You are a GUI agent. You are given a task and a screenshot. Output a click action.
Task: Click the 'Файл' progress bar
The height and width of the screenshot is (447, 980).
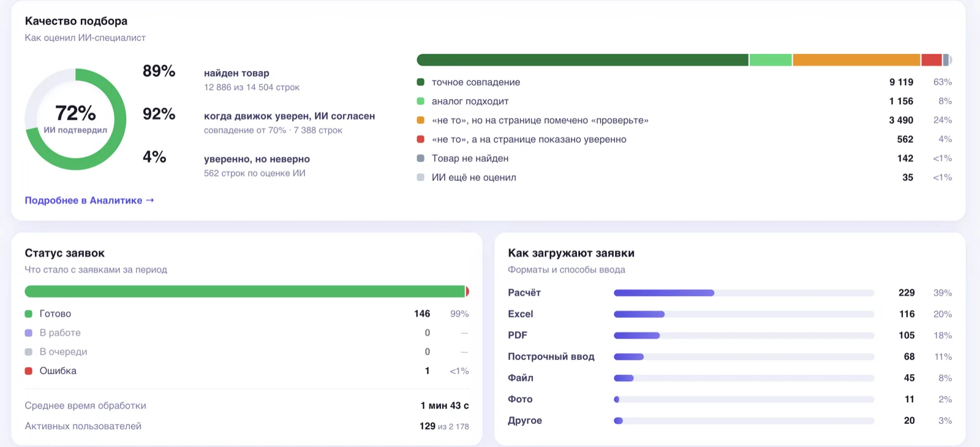point(744,378)
